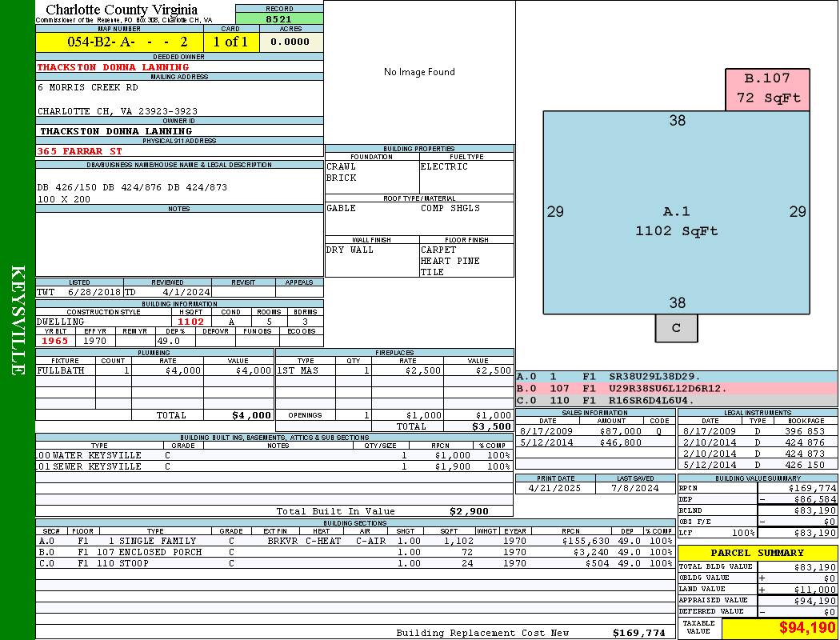
Task: Click the green KEYSVILLE side banner
Action: coord(18,320)
